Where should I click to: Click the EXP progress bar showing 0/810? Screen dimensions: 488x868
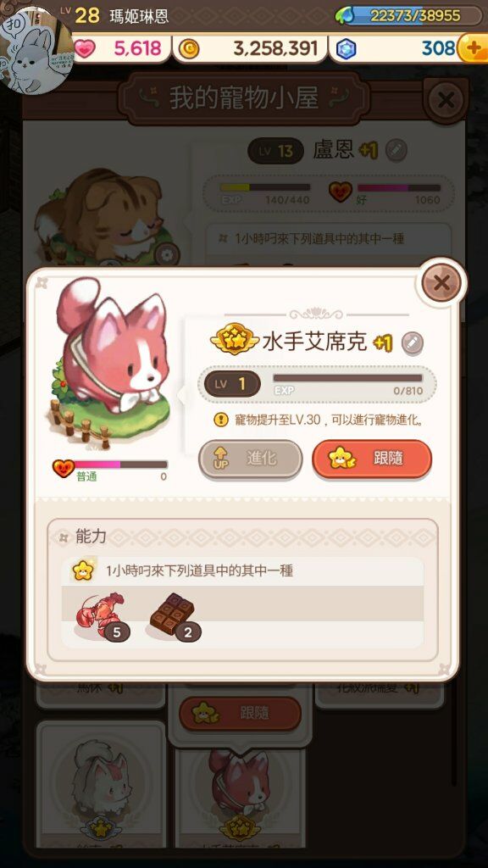(347, 378)
